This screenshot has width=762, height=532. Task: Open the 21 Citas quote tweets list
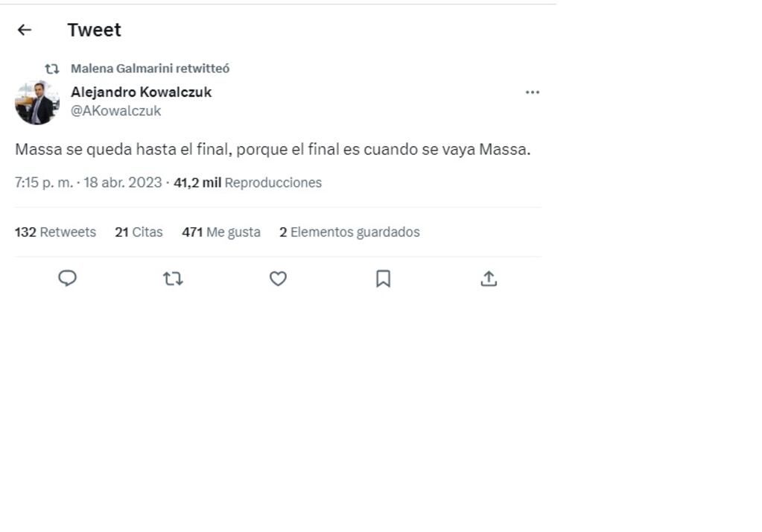click(x=139, y=232)
